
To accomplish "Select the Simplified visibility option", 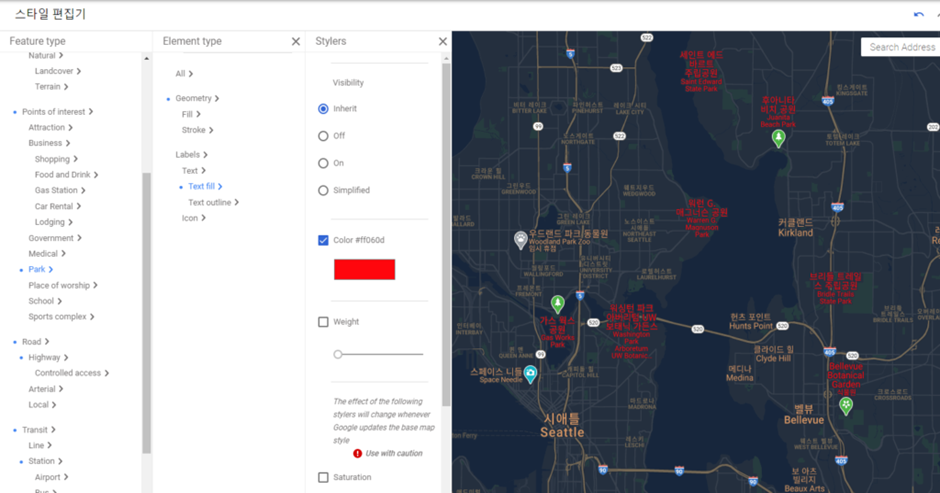I will pyautogui.click(x=323, y=190).
